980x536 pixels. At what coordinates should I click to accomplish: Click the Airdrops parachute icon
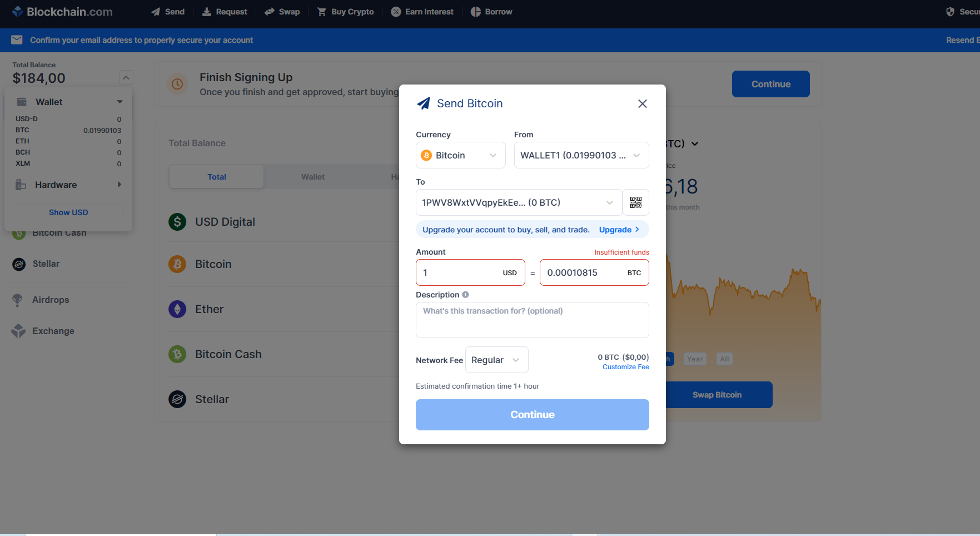coord(18,300)
